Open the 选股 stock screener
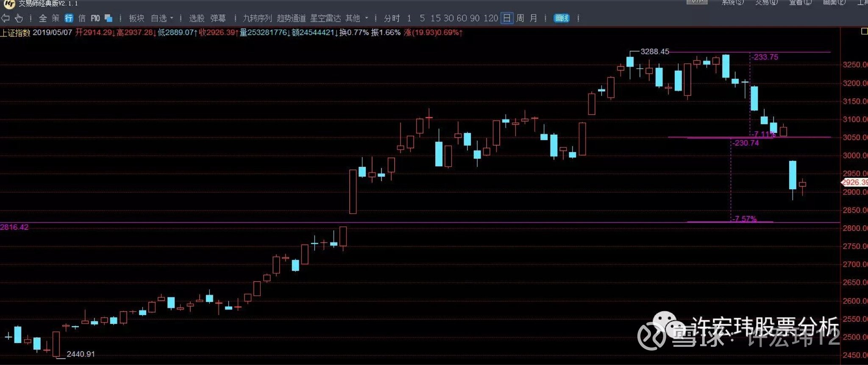This screenshot has height=365, width=868. pos(197,18)
